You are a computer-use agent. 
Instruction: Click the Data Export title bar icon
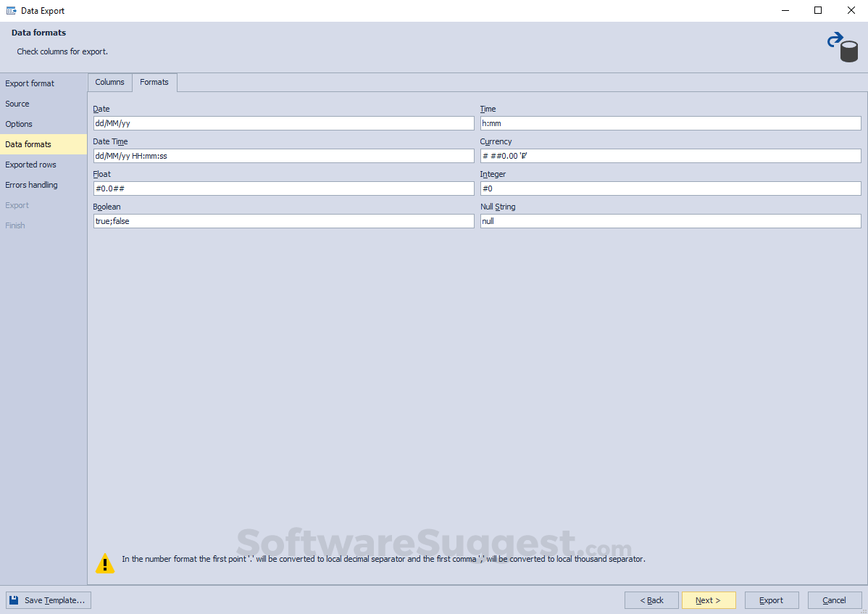[x=10, y=10]
